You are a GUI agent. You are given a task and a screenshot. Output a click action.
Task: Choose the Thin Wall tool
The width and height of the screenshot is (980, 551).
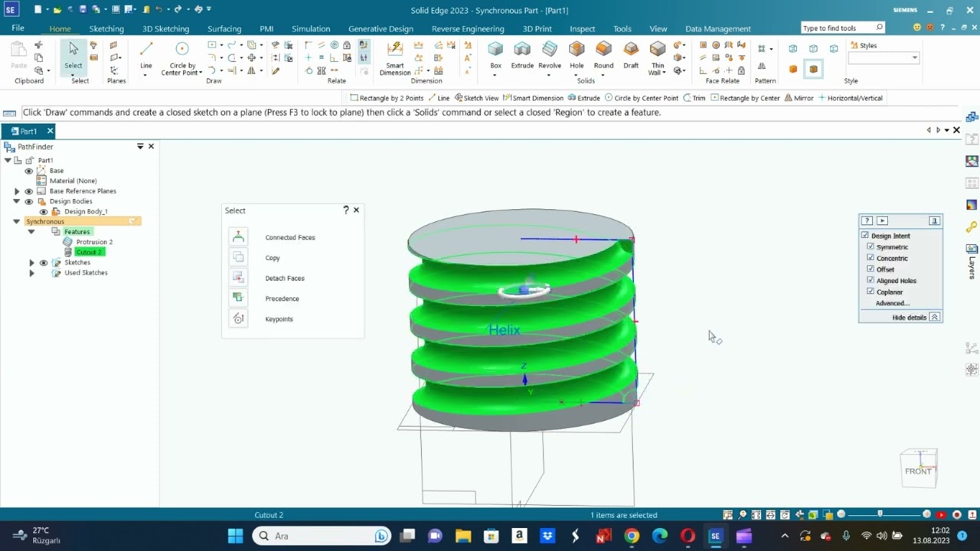pyautogui.click(x=658, y=58)
